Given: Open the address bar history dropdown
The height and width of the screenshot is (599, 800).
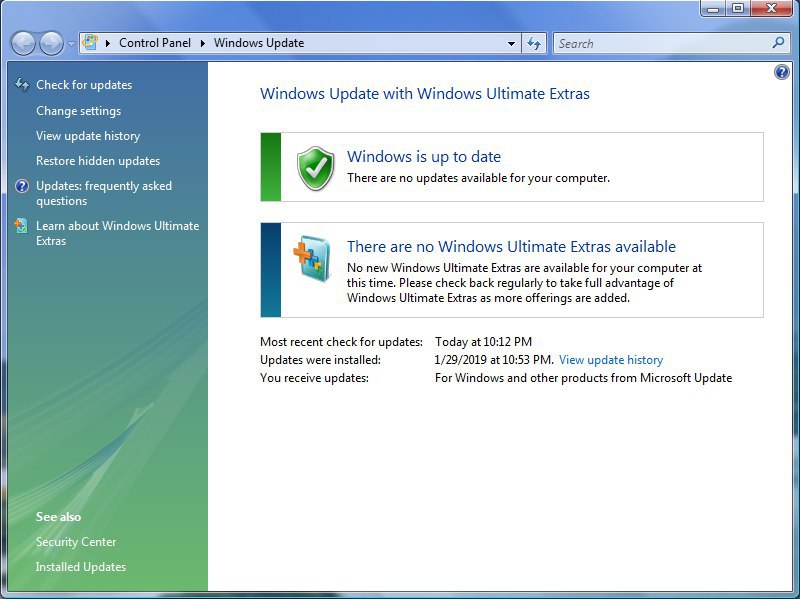Looking at the screenshot, I should (x=511, y=44).
